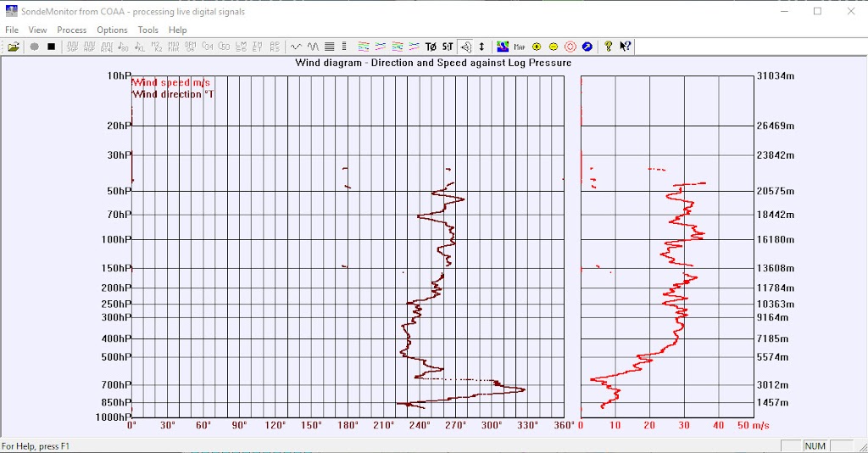Viewport: 868px width, 453px height.
Task: Click the S:T toolbar icon
Action: click(x=448, y=47)
